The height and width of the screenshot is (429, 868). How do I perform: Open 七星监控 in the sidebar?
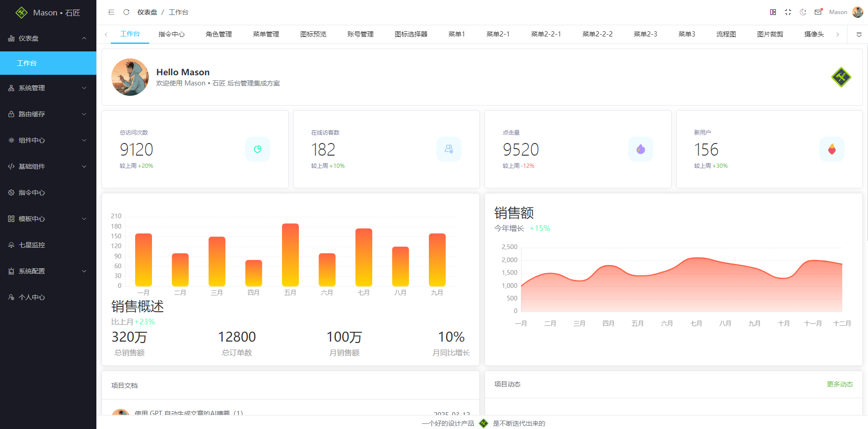[x=32, y=245]
